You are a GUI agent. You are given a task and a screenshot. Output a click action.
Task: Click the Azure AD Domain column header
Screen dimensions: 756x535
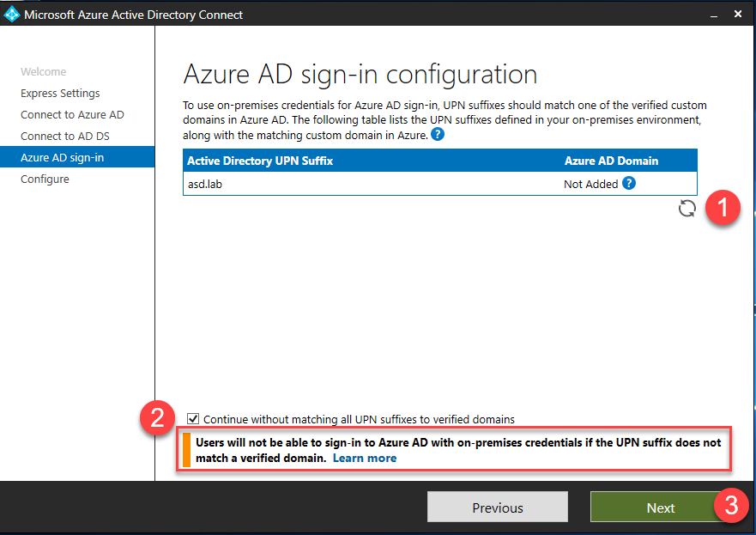coord(611,161)
